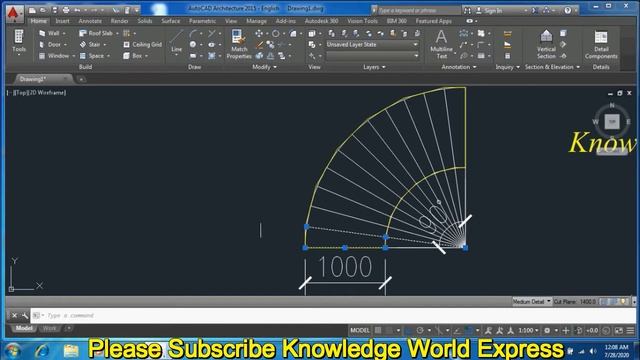Click the 1000 dimension text in drawing
Viewport: 640px width, 360px height.
click(x=345, y=267)
